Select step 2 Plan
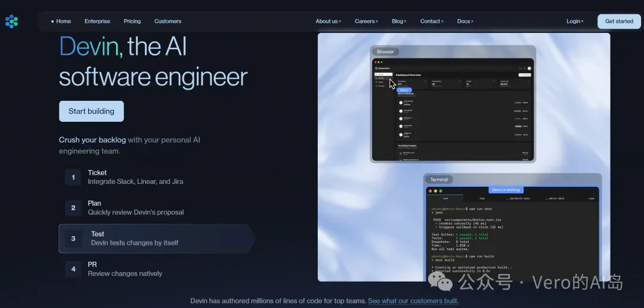 156,208
